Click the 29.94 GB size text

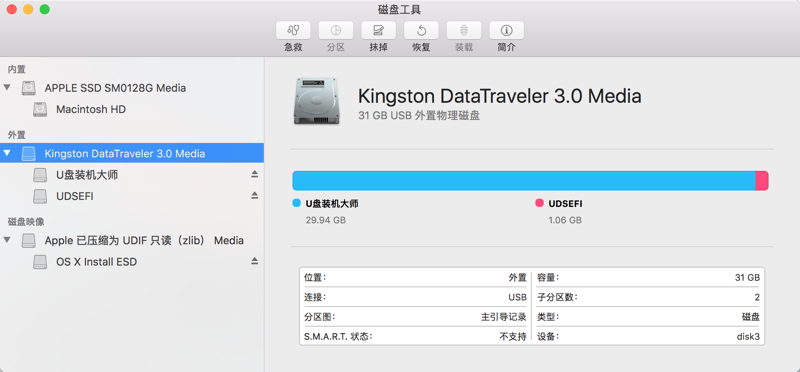[x=326, y=220]
